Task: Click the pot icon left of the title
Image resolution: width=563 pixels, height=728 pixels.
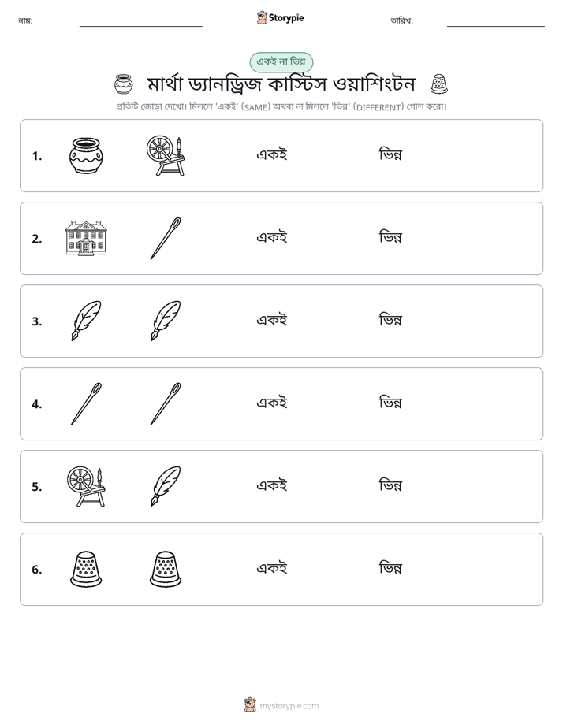Action: 124,84
